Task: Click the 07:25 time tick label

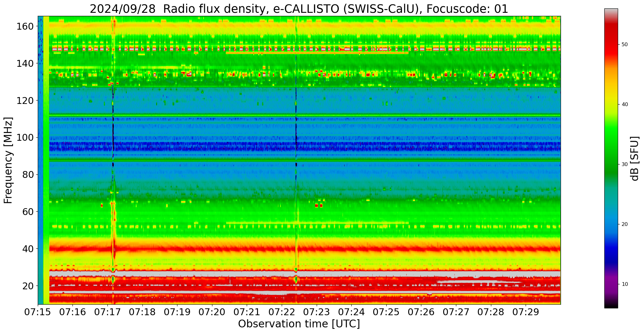Action: (x=386, y=312)
